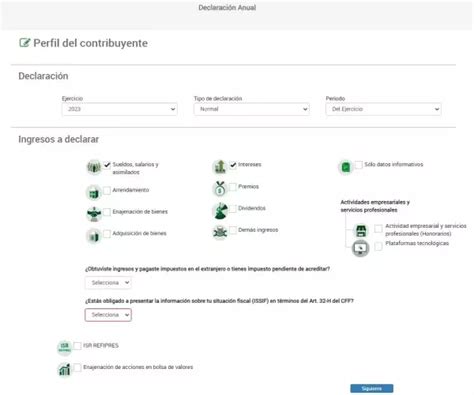
Task: Check the Dividendos checkbox
Action: click(x=233, y=208)
